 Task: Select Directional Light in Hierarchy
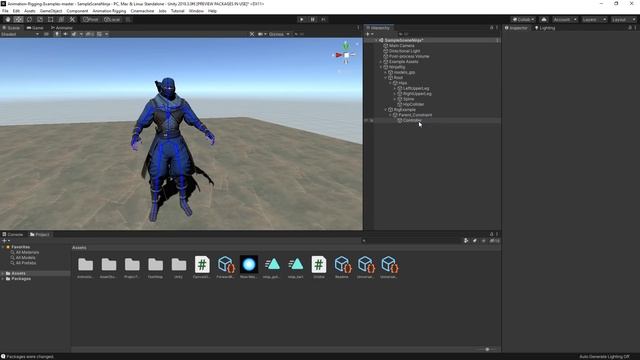point(404,51)
